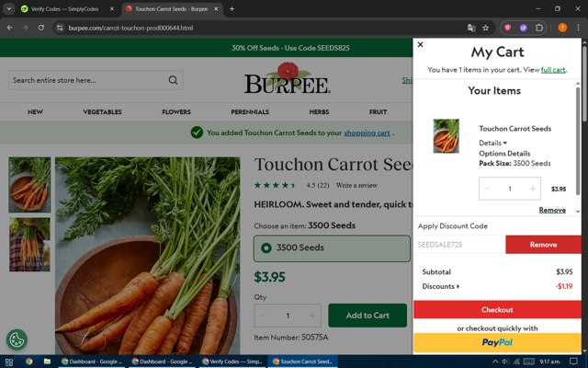Focus the Search entire store field
Image resolution: width=588 pixels, height=368 pixels.
click(x=96, y=80)
